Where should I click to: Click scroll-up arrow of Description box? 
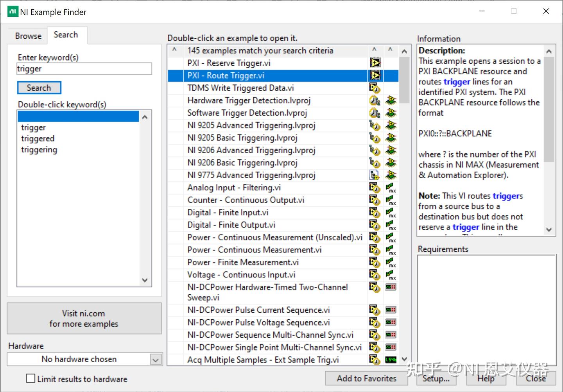tap(549, 52)
